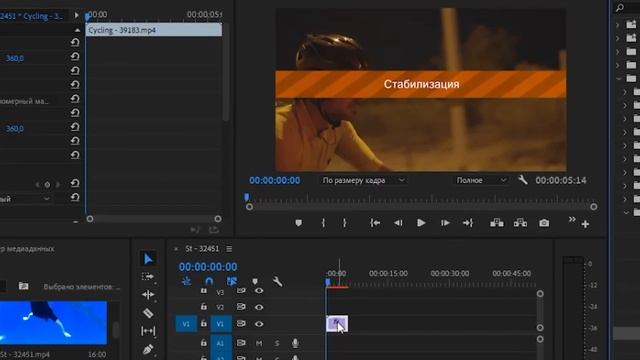
Task: Play the sequence in Program monitor
Action: coord(421,223)
